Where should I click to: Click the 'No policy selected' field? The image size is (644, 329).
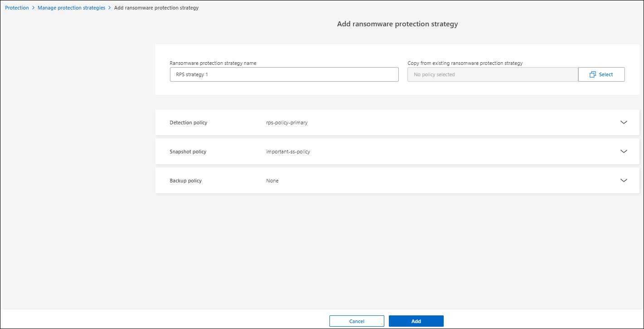pos(493,74)
